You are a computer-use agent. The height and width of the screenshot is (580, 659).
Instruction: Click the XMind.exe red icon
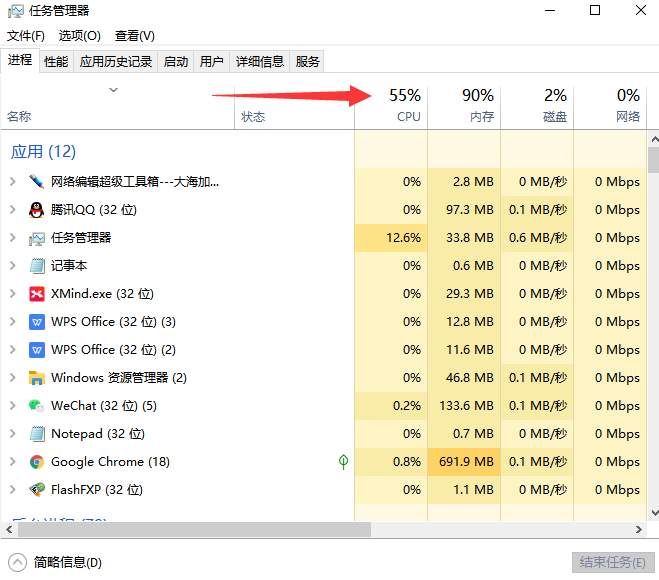(37, 294)
